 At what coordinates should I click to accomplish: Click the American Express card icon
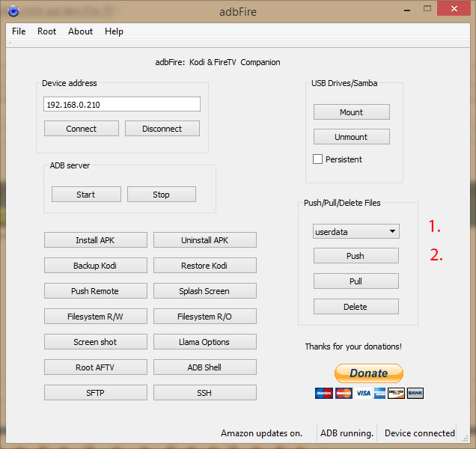pyautogui.click(x=379, y=393)
